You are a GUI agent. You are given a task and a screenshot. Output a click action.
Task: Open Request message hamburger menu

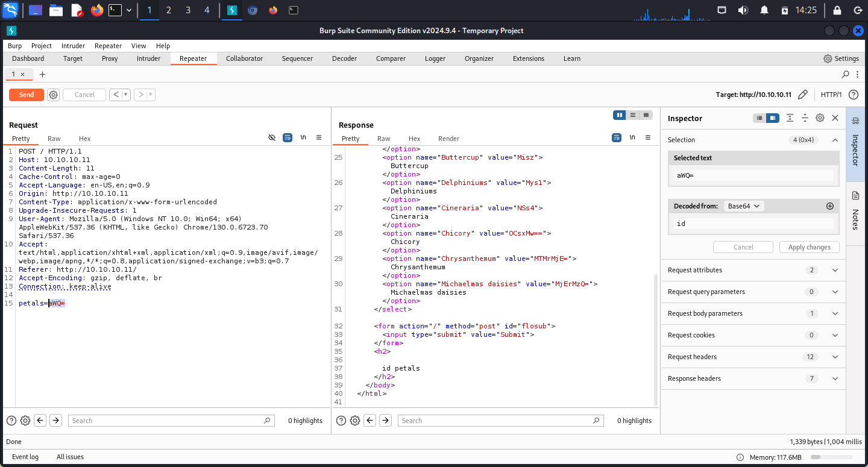319,138
